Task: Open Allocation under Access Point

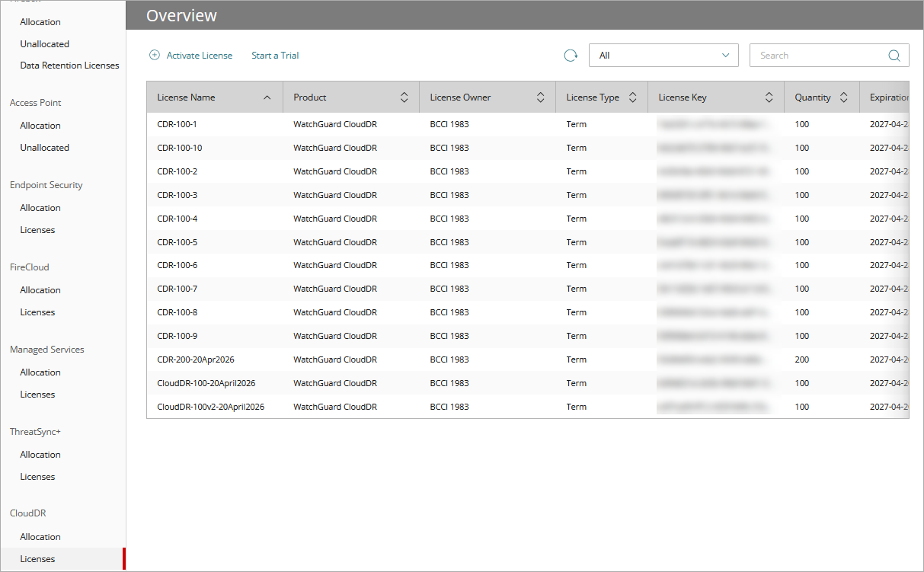Action: pyautogui.click(x=40, y=126)
